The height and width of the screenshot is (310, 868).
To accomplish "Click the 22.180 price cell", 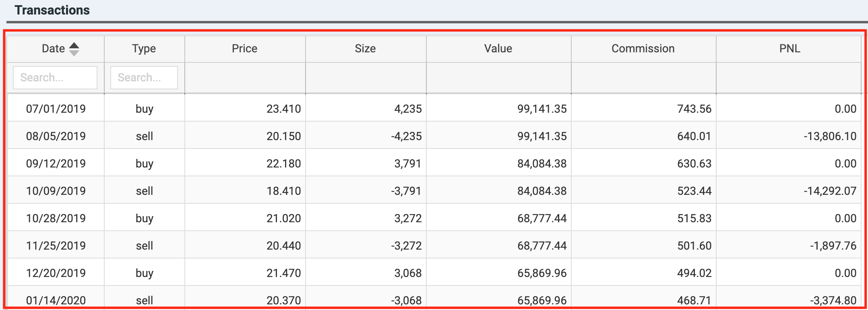I will (x=245, y=163).
